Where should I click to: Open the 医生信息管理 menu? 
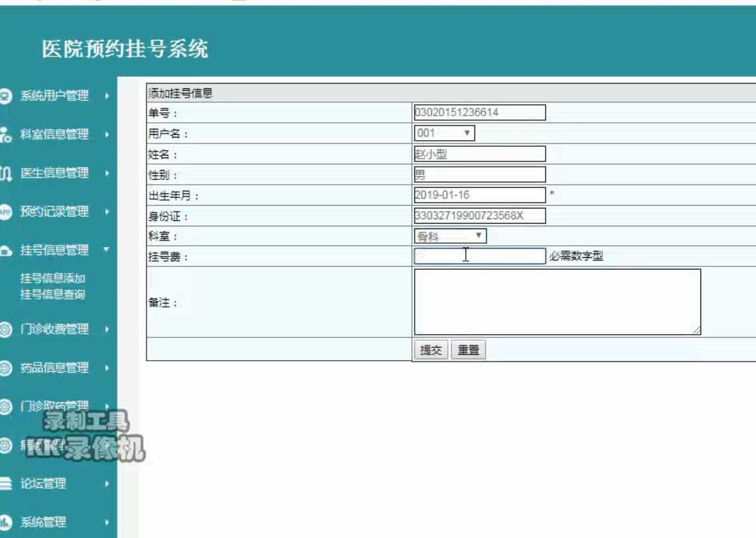coord(54,173)
